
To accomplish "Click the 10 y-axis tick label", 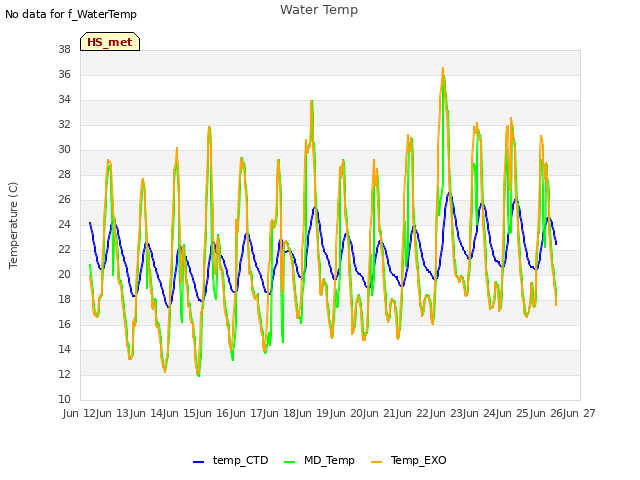I will 64,399.
